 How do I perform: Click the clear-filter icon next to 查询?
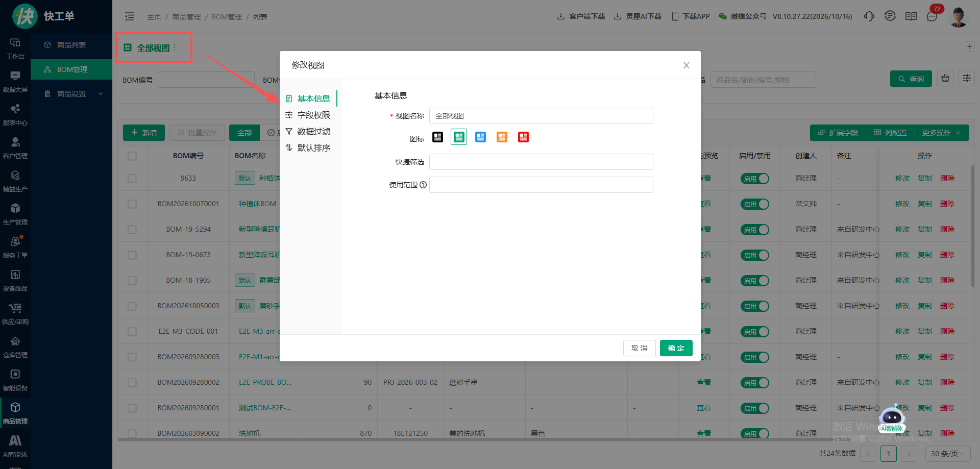[x=945, y=78]
